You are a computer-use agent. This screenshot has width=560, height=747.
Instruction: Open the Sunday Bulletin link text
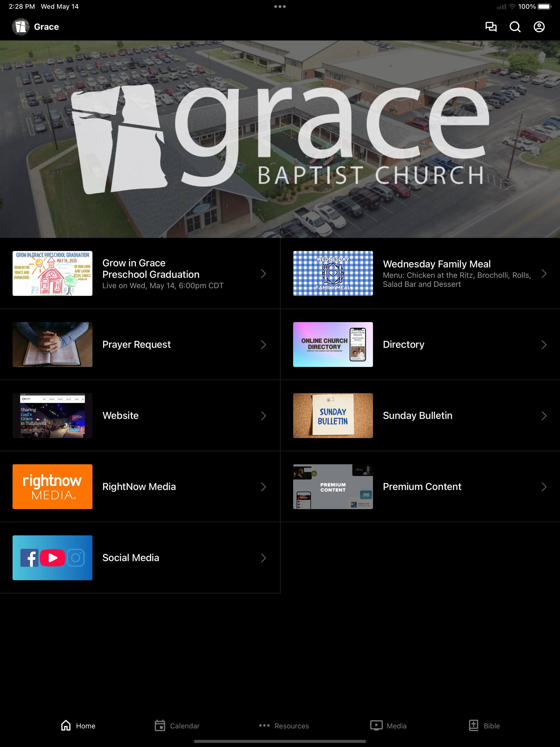point(418,415)
